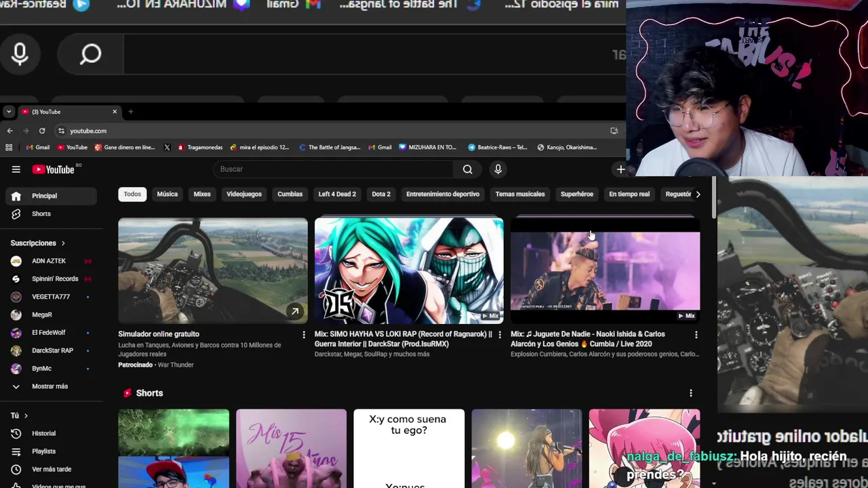
Task: Open browser tab search dropdown
Action: pos(9,112)
